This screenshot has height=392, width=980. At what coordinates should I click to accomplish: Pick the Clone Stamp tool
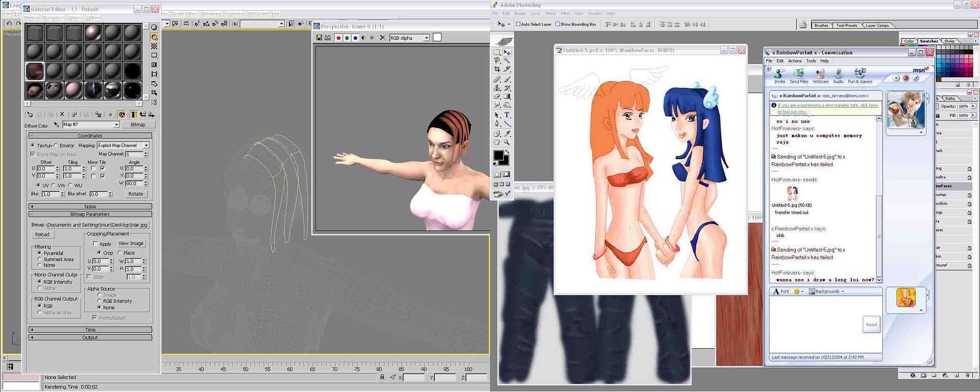[x=497, y=88]
